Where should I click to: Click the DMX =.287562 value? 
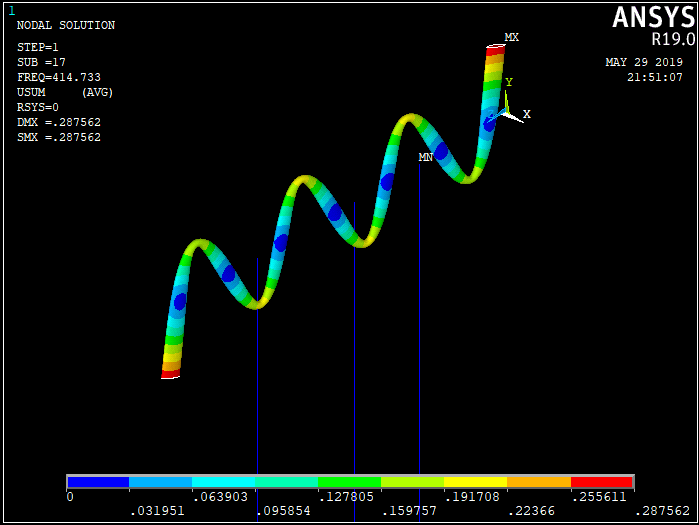click(59, 122)
